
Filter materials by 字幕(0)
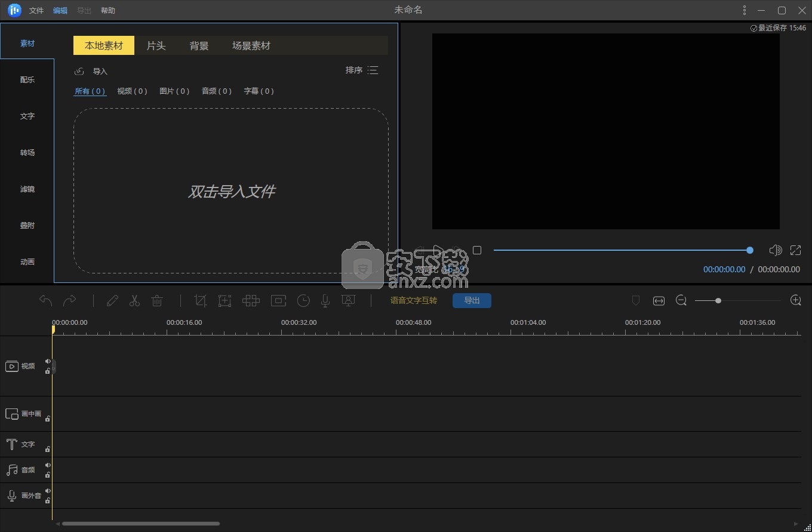pos(259,91)
